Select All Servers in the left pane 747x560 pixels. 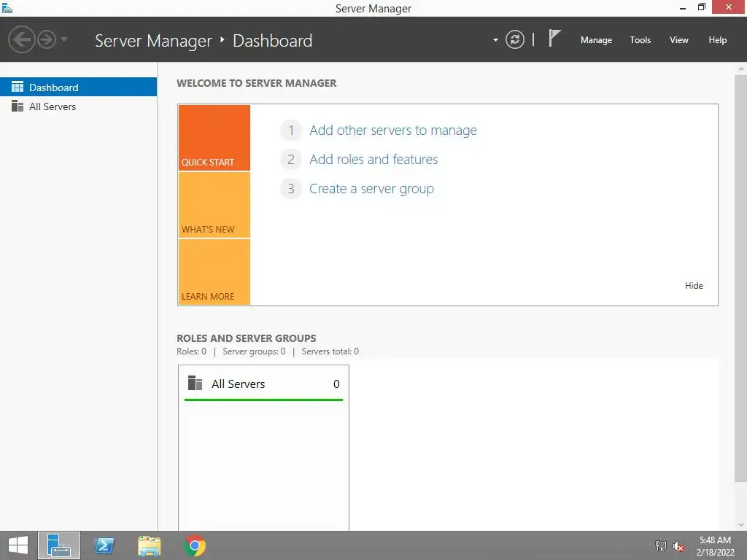78,106
